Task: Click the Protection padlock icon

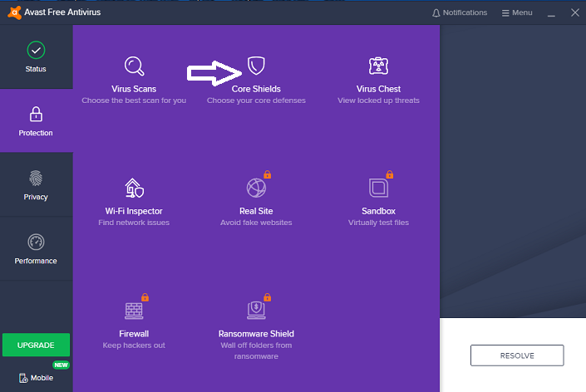Action: coord(36,115)
